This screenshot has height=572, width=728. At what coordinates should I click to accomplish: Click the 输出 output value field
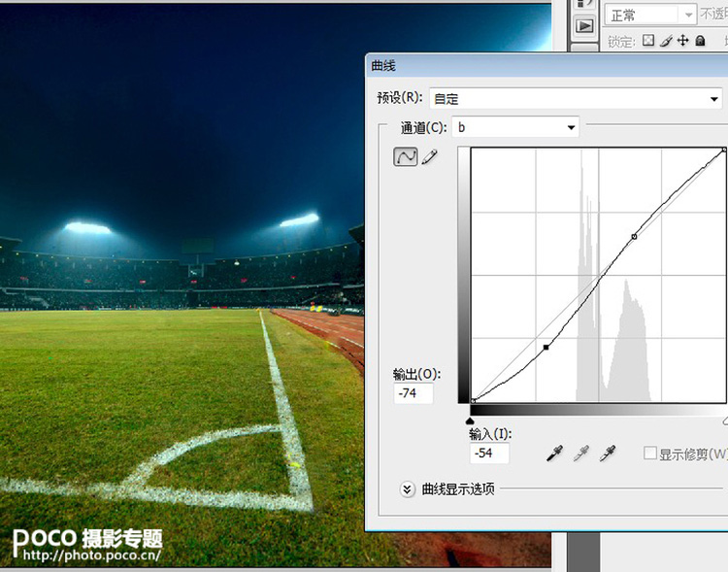(x=414, y=393)
